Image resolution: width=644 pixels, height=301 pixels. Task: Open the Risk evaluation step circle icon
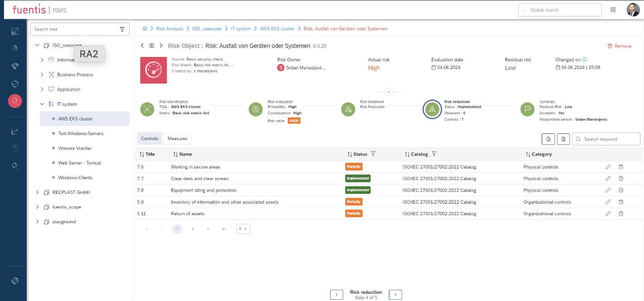tap(256, 109)
